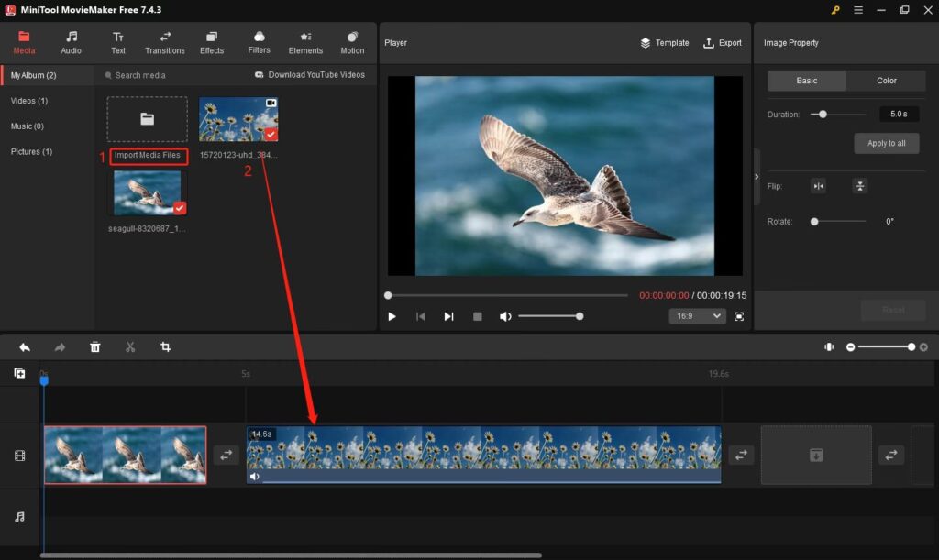Open the hamburger main menu
The image size is (939, 560).
[x=858, y=10]
